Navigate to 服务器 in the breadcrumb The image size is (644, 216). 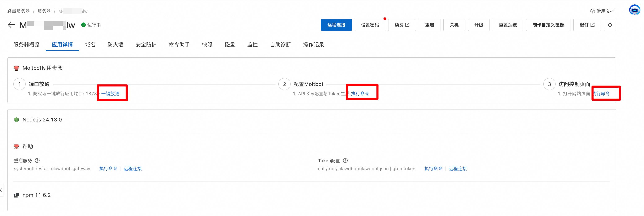44,11
